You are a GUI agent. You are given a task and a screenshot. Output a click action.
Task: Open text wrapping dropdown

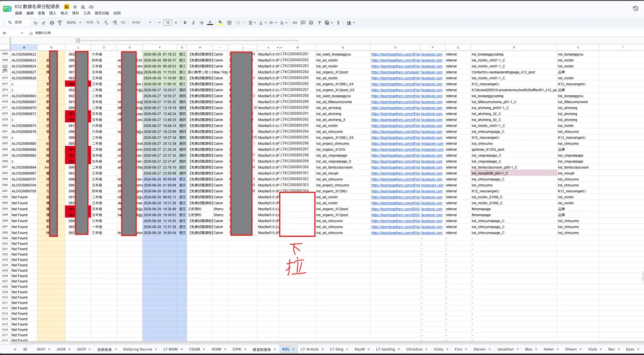coord(272,23)
